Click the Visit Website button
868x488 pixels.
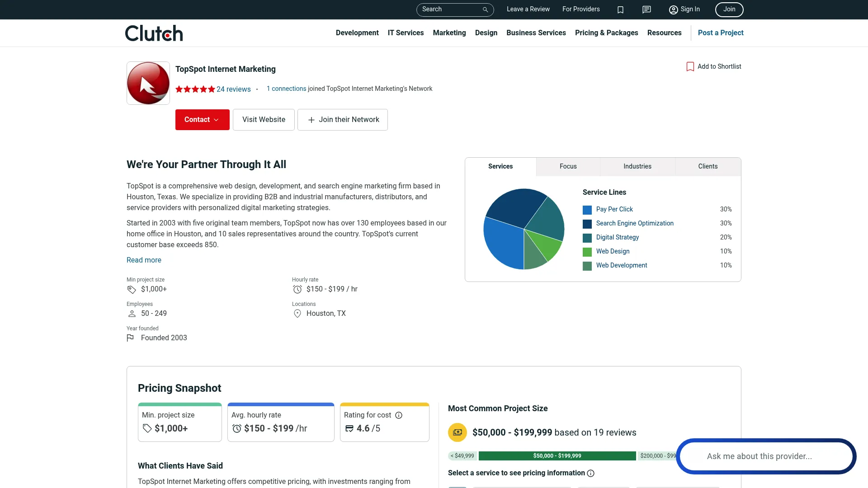264,120
